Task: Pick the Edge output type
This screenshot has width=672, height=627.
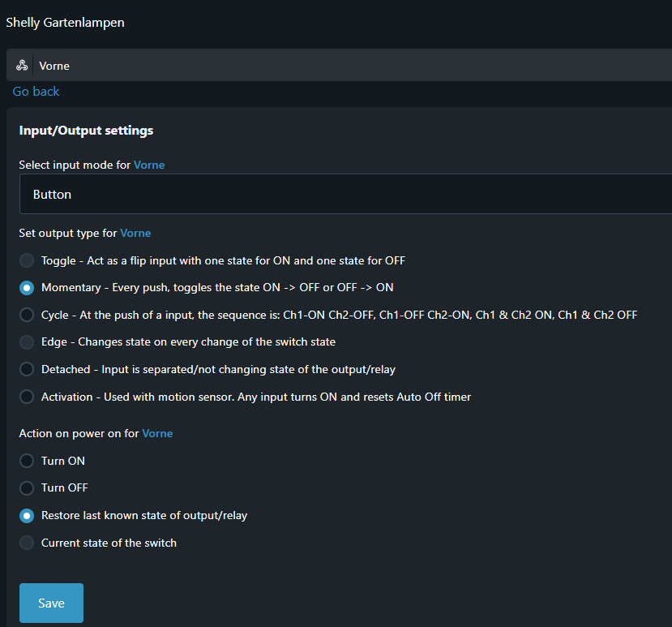Action: (27, 342)
